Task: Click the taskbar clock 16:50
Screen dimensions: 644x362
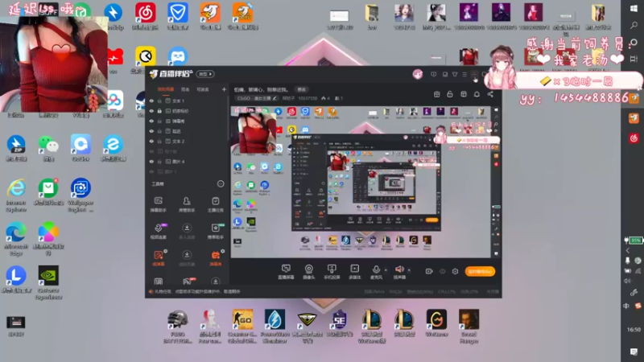Action: point(634,330)
